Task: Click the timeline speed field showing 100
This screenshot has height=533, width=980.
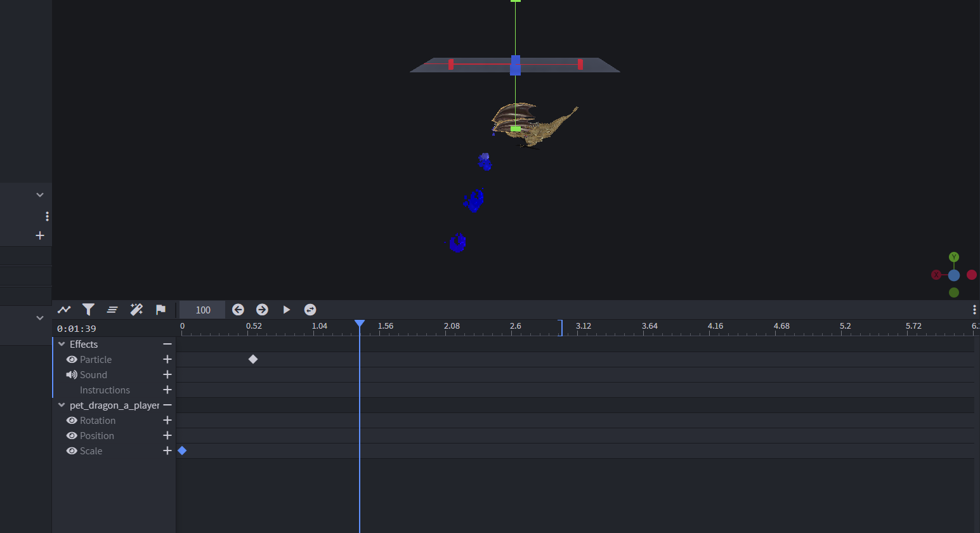Action: 202,310
